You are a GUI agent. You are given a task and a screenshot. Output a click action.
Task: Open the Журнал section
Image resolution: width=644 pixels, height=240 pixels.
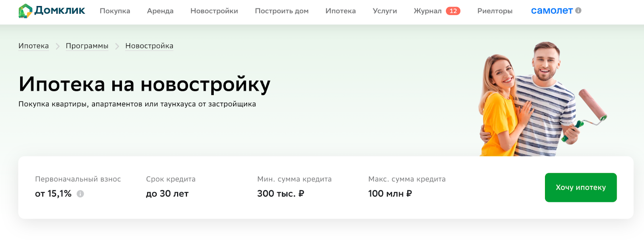427,11
